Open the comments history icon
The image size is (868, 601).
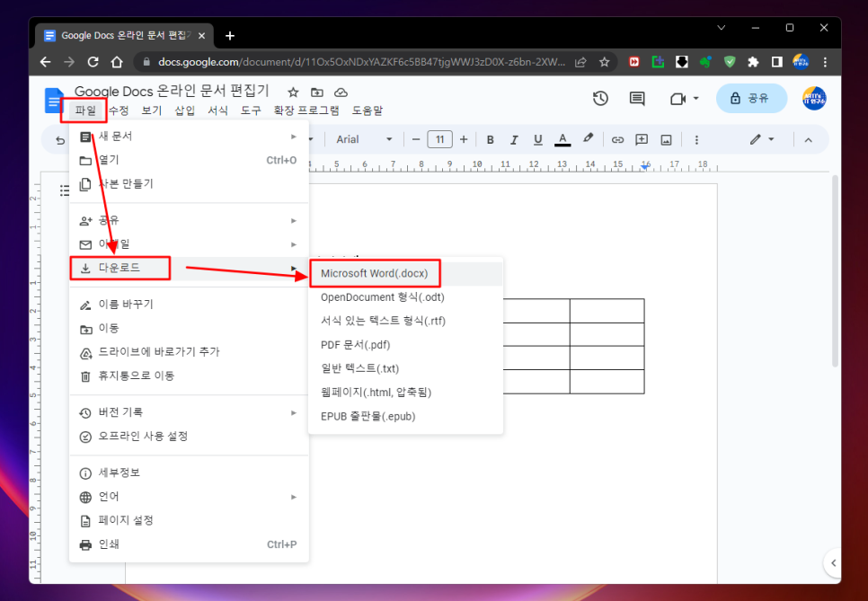pyautogui.click(x=636, y=99)
